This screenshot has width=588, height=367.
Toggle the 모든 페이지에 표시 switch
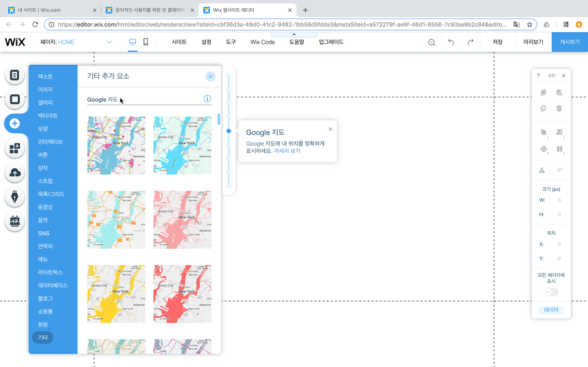(x=551, y=292)
